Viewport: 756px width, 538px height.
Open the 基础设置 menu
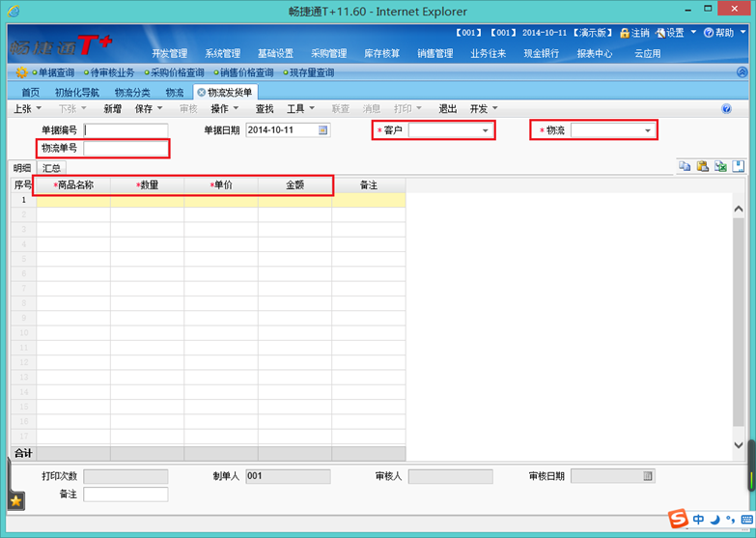[x=275, y=53]
